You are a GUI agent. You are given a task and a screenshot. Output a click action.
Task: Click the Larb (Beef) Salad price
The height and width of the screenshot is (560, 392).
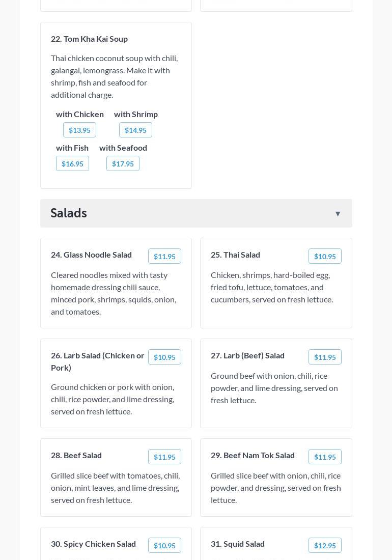tap(325, 357)
